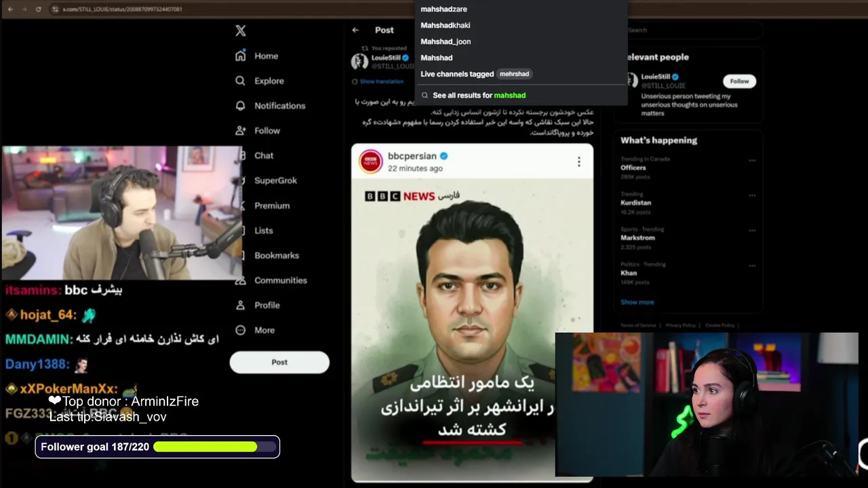Click the mehrshad live channel tag

514,74
